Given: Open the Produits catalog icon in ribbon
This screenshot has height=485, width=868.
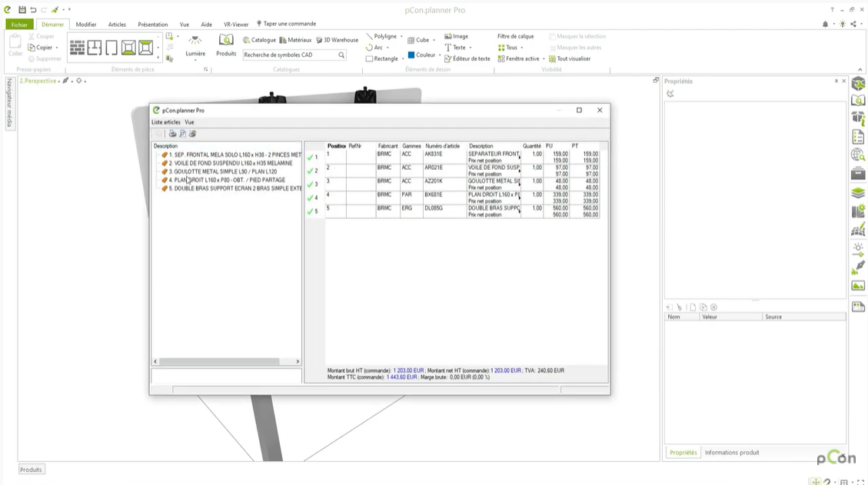Looking at the screenshot, I should 226,41.
